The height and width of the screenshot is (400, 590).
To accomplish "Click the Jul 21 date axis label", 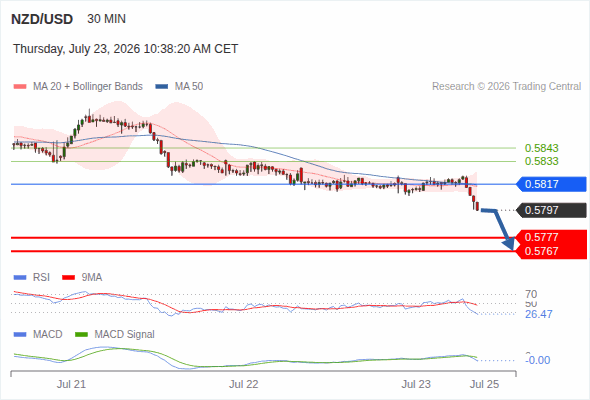I will (x=71, y=385).
